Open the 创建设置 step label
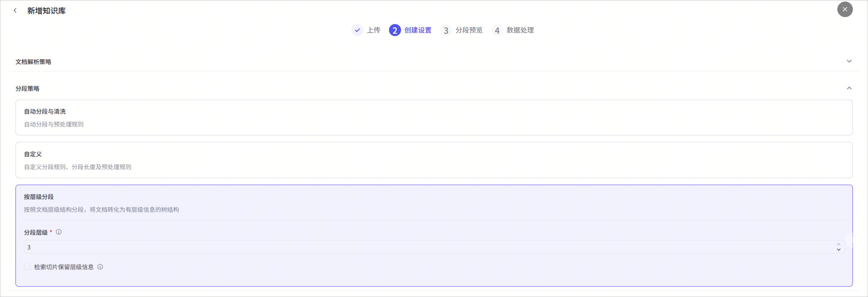 click(x=418, y=30)
